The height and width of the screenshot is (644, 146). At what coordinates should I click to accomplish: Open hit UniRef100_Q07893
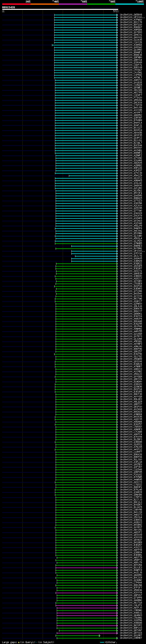[131, 32]
